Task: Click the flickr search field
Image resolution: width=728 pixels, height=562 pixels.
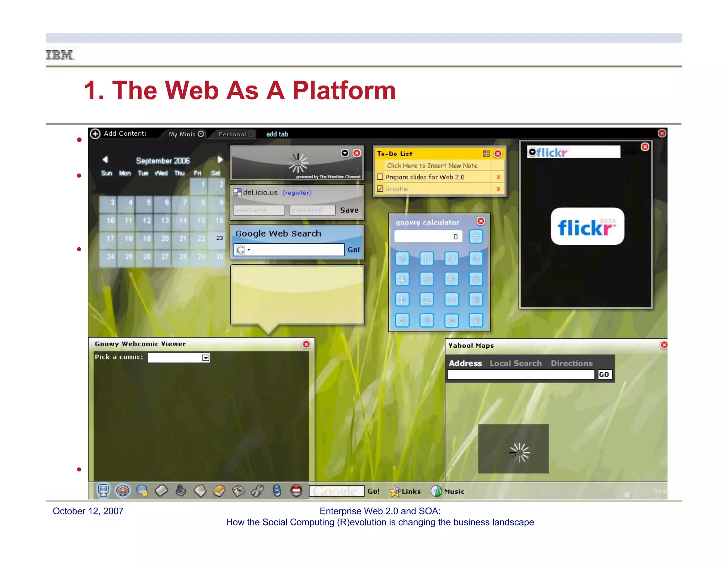Action: (574, 152)
